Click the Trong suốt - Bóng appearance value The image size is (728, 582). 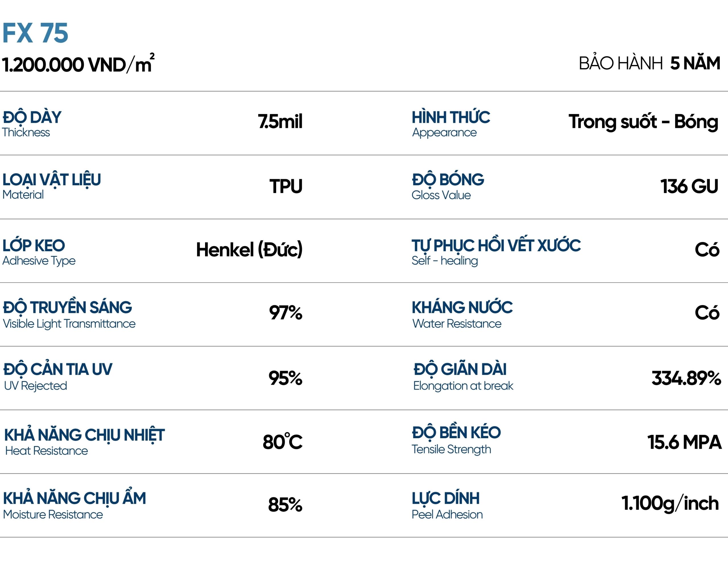pos(643,122)
